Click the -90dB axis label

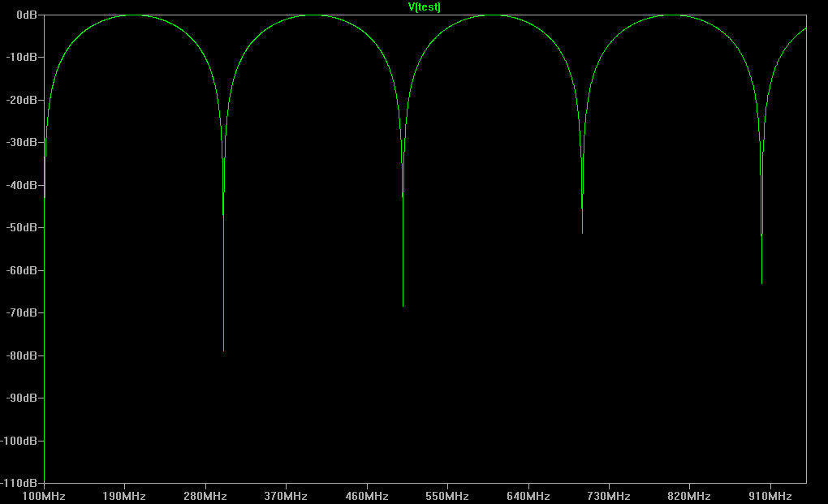pos(24,398)
